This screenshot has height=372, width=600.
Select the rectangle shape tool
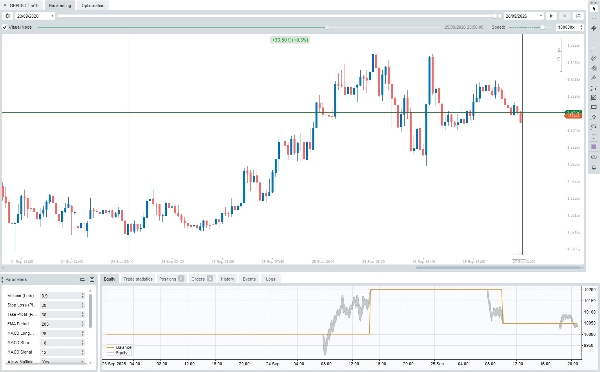[x=593, y=107]
